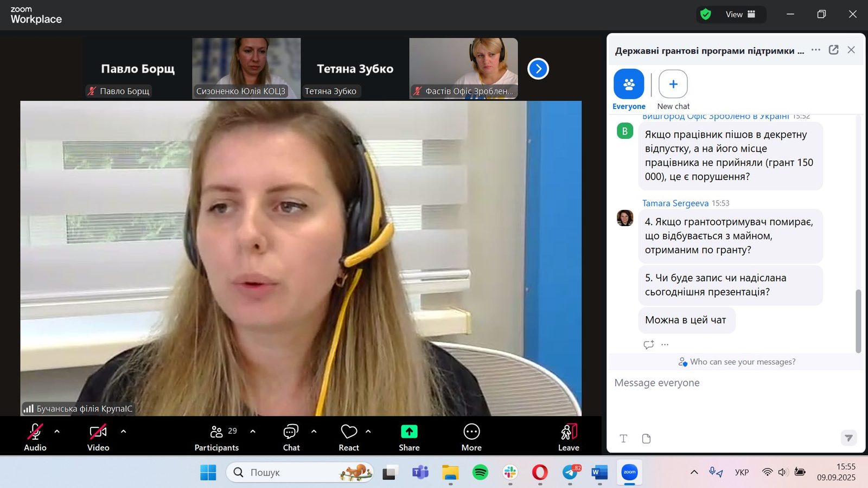Image resolution: width=868 pixels, height=488 pixels.
Task: Open the React heart menu
Action: click(349, 437)
